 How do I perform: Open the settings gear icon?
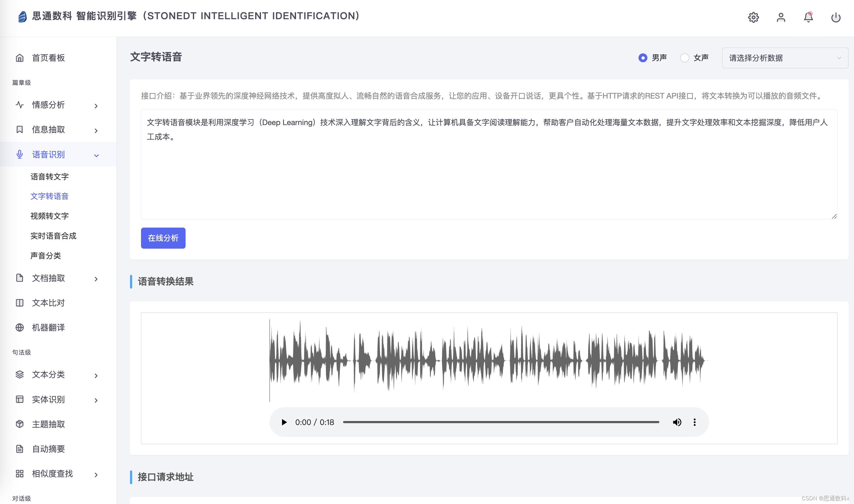(x=753, y=17)
